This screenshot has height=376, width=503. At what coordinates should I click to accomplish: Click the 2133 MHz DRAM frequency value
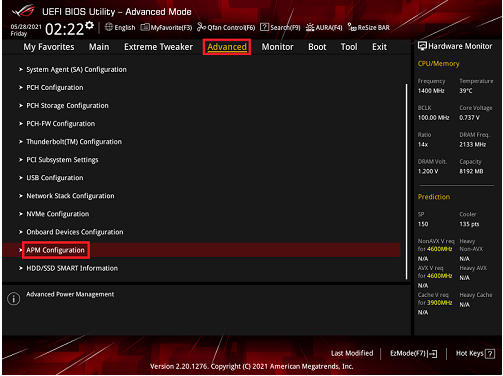tap(473, 145)
